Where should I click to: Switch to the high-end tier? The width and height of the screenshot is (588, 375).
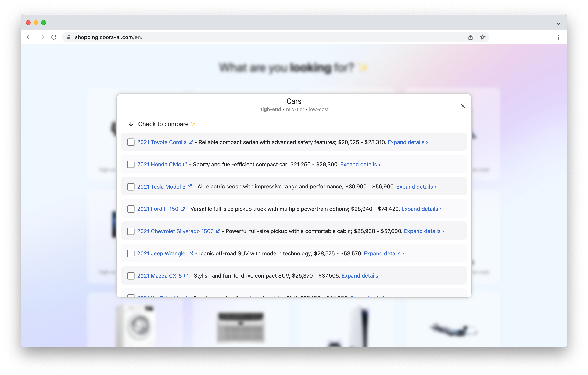coord(270,110)
